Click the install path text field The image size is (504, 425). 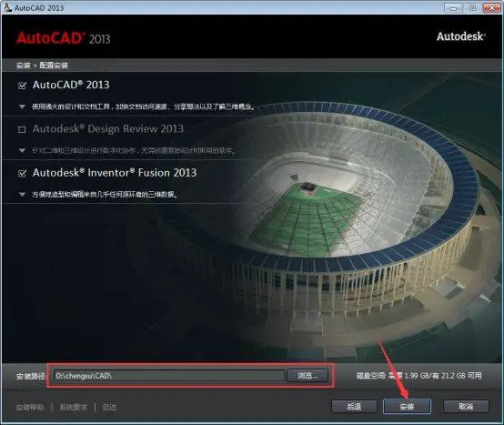tap(169, 375)
